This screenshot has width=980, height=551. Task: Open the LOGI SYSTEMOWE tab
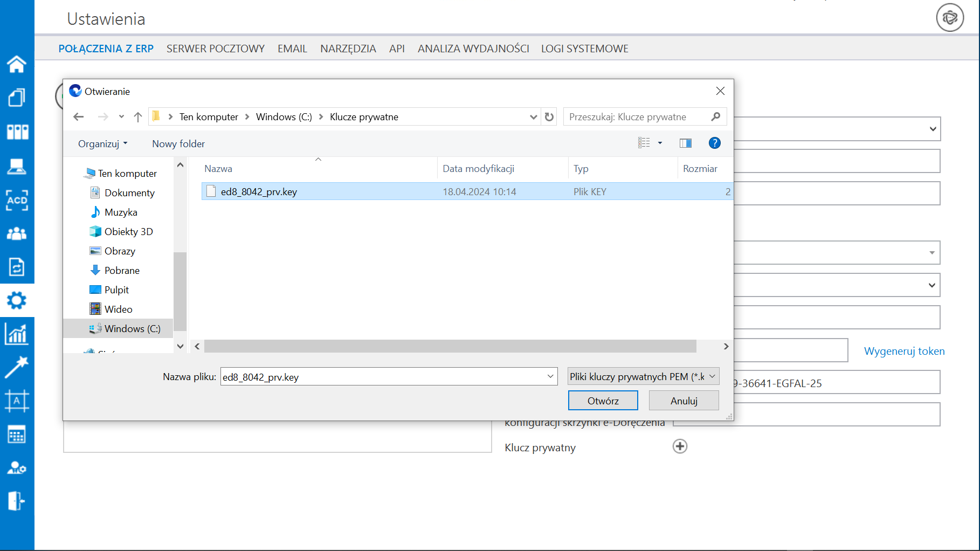(584, 49)
